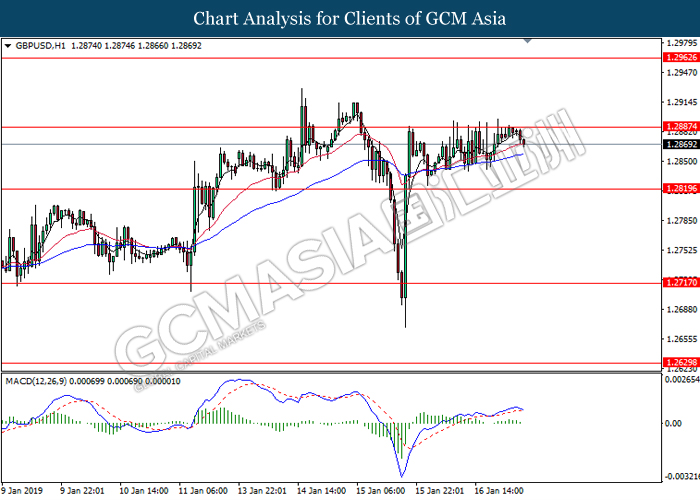Click the 'Chart Analysis for Clients' title

tap(349, 18)
